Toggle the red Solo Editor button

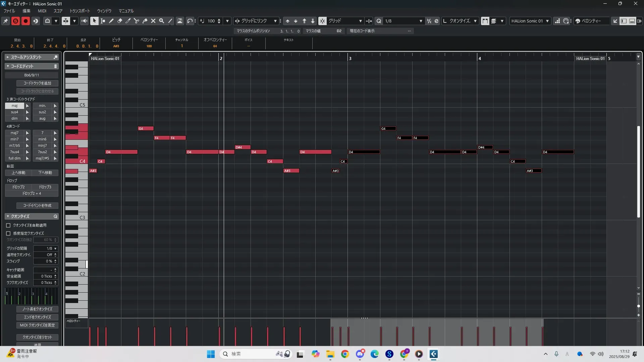15,21
